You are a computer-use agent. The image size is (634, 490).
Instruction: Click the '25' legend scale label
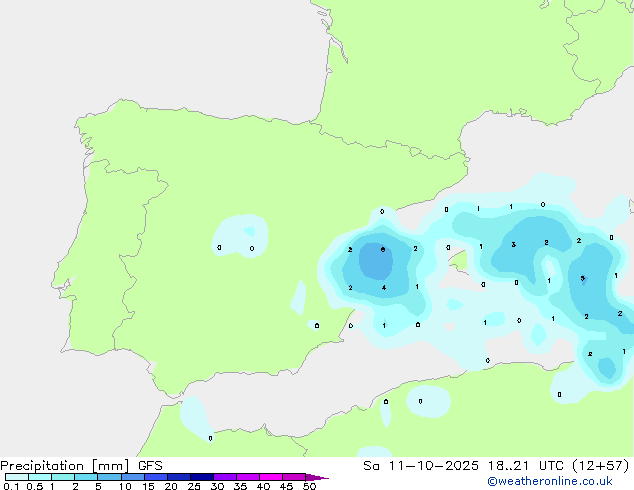194,486
